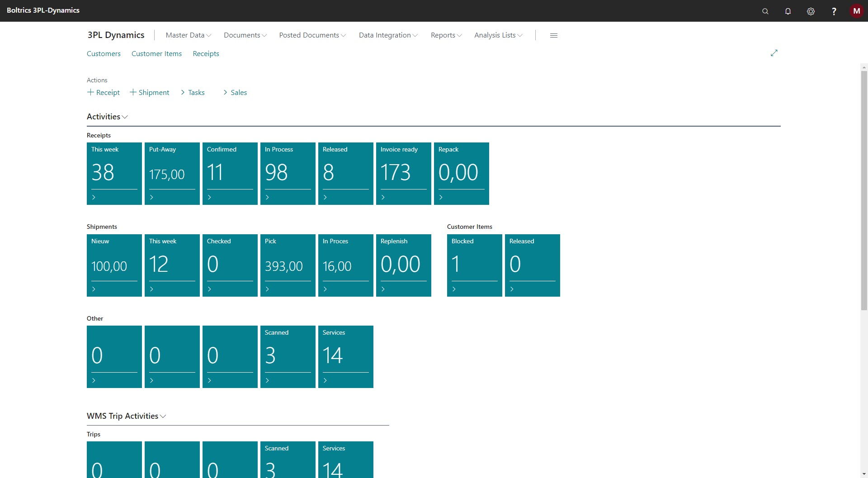Drill into the This week receipts tile chevron
The image size is (868, 478).
[x=94, y=197]
